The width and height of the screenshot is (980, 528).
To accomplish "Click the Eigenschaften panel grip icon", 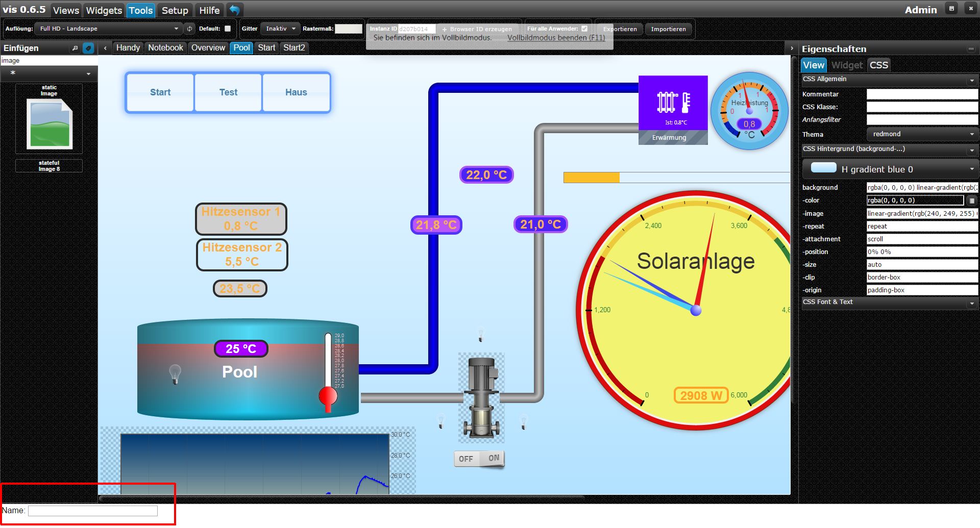I will click(971, 49).
